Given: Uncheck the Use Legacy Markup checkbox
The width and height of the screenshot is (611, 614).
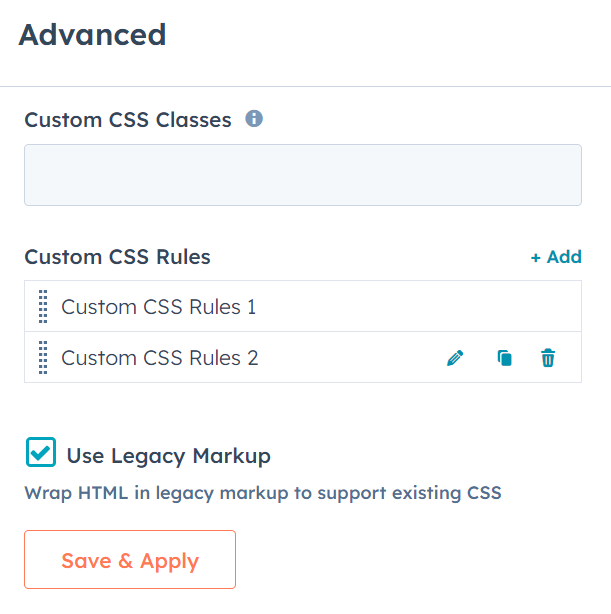Looking at the screenshot, I should click(x=41, y=452).
